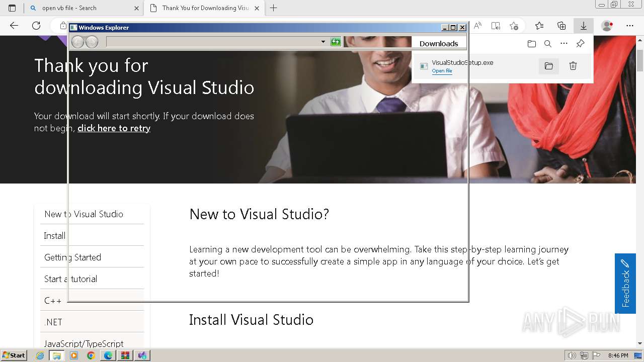Open the media player taskbar icon
Image resolution: width=644 pixels, height=362 pixels.
(74, 355)
